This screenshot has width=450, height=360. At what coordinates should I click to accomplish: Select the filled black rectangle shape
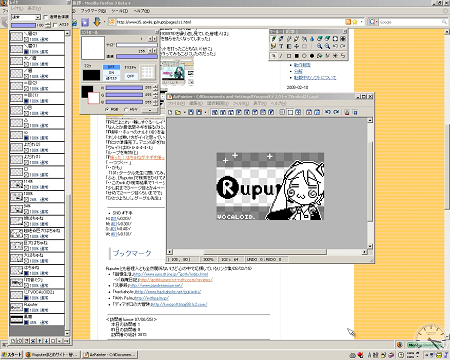[x=297, y=56]
